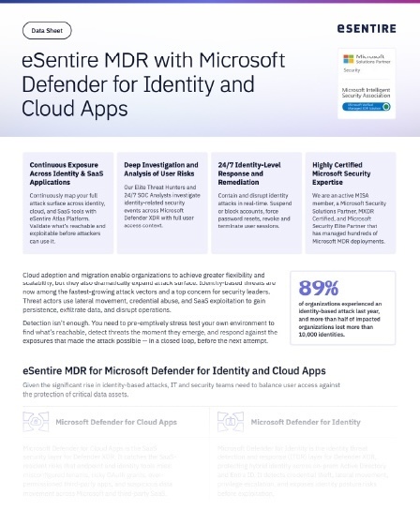Click 'Highly Certified Microsoft Security Expertise' heading
Viewport: 420px width, 510px height.
pos(341,173)
